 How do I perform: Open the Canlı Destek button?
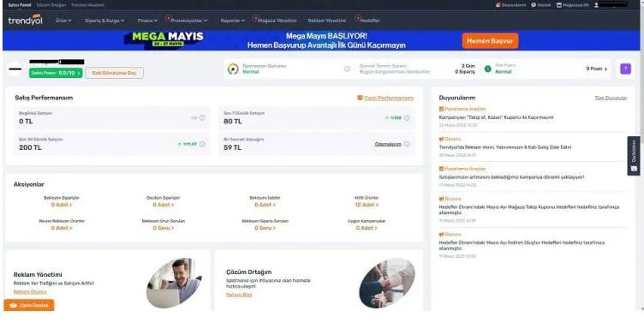click(x=29, y=305)
